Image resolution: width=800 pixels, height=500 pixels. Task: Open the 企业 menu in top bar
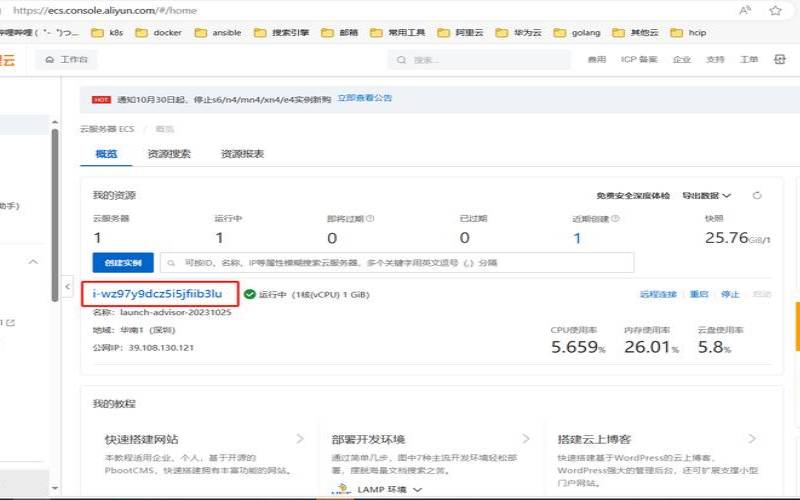(x=682, y=60)
